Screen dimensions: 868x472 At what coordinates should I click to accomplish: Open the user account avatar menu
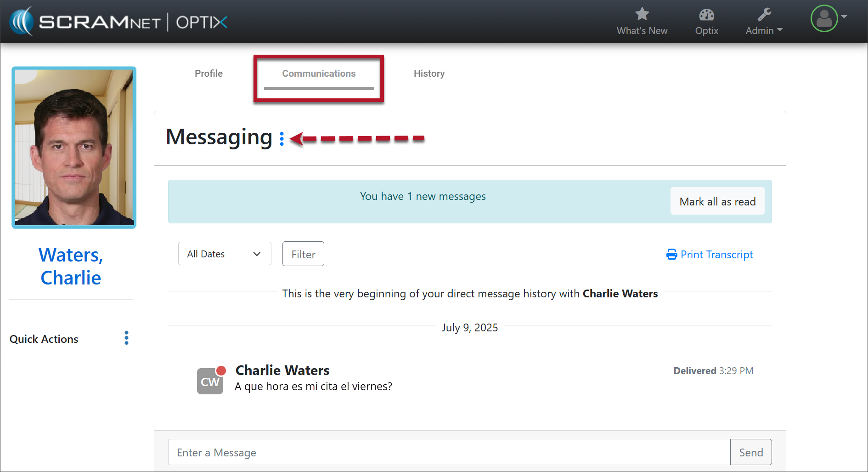pos(824,19)
